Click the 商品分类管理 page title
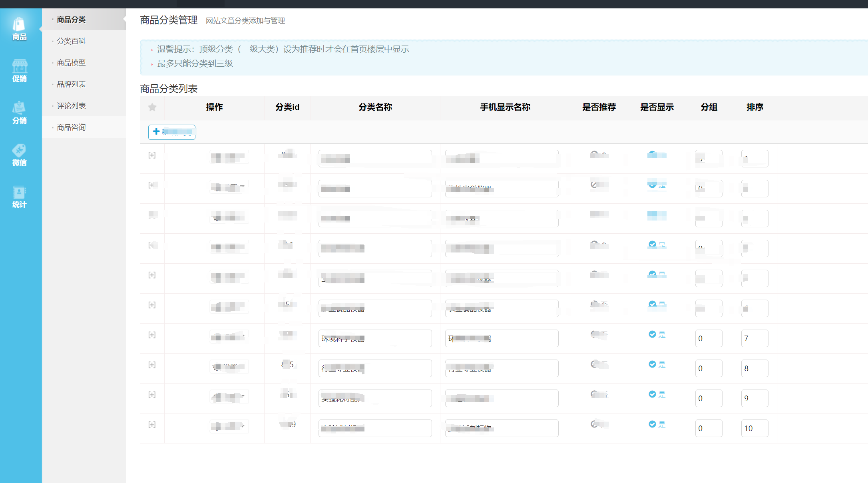 click(169, 20)
